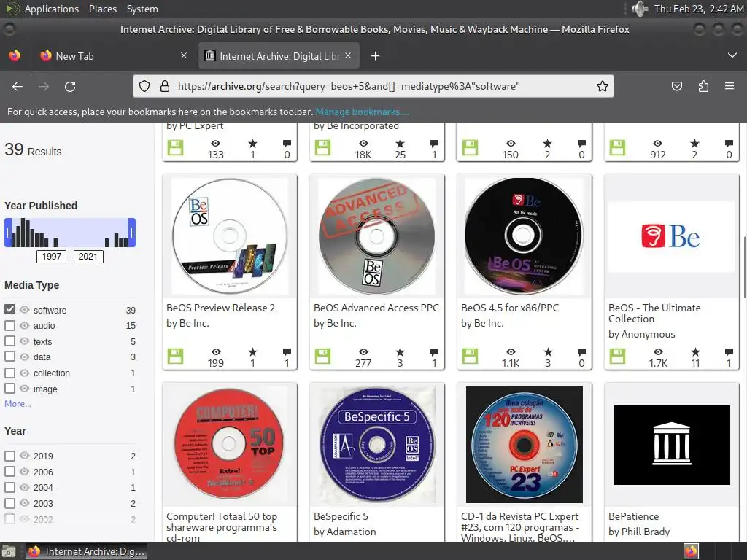Check the 2019 year checkbox

coord(9,456)
